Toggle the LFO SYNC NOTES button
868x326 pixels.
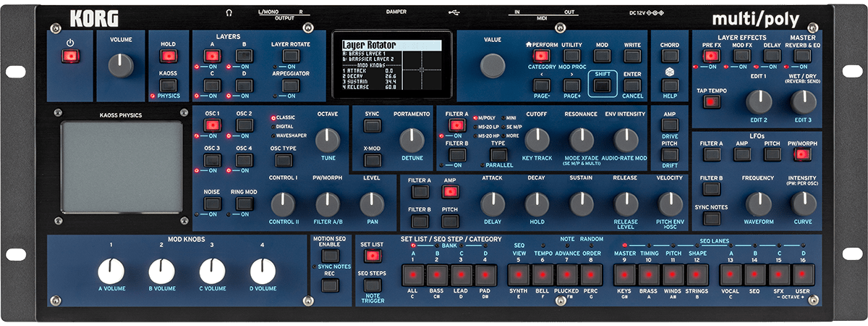pos(711,217)
